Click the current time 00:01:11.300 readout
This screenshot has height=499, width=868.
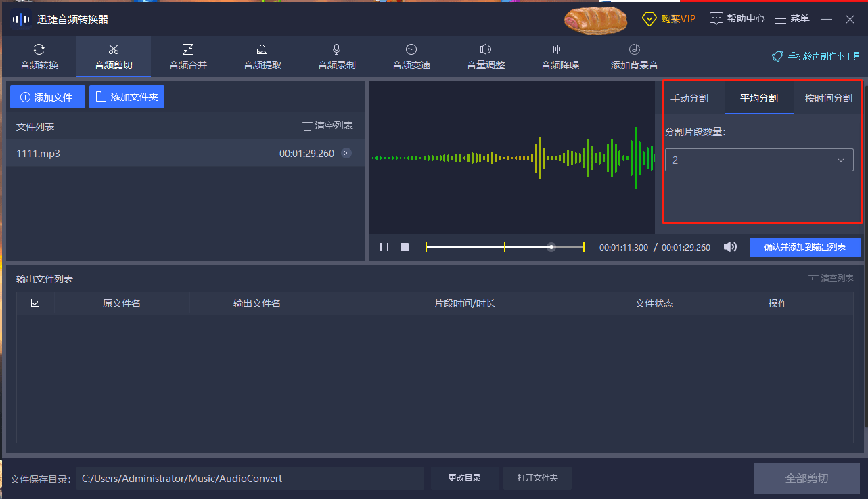[x=623, y=248]
